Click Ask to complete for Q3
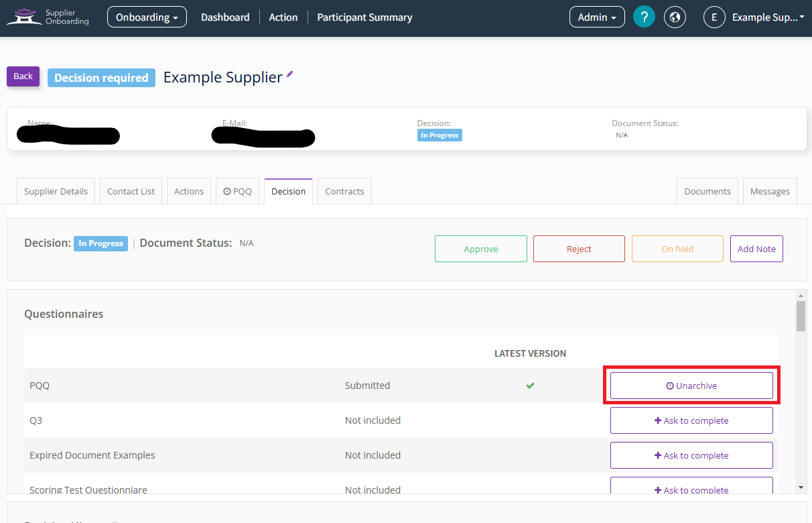812x523 pixels. tap(691, 420)
